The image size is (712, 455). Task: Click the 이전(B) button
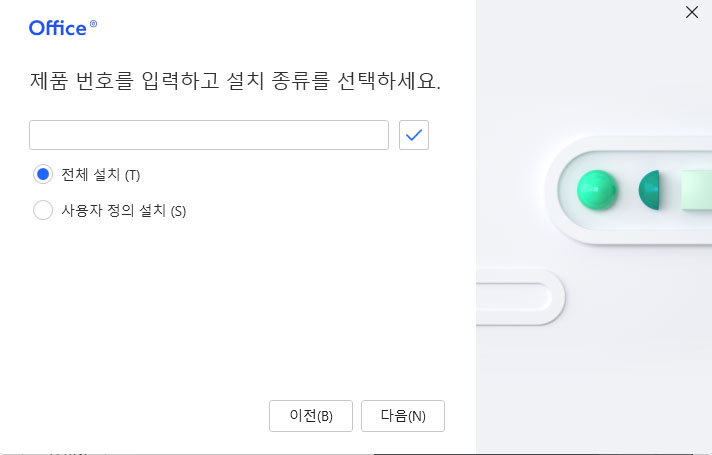[310, 416]
